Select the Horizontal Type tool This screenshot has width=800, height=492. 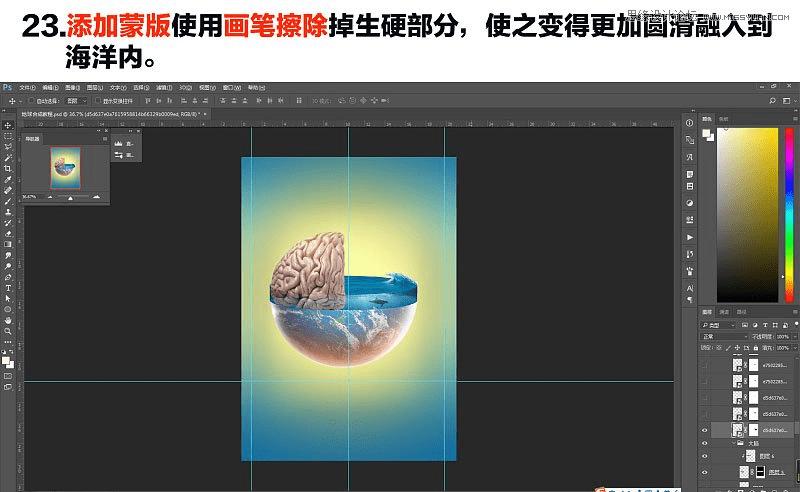click(8, 288)
